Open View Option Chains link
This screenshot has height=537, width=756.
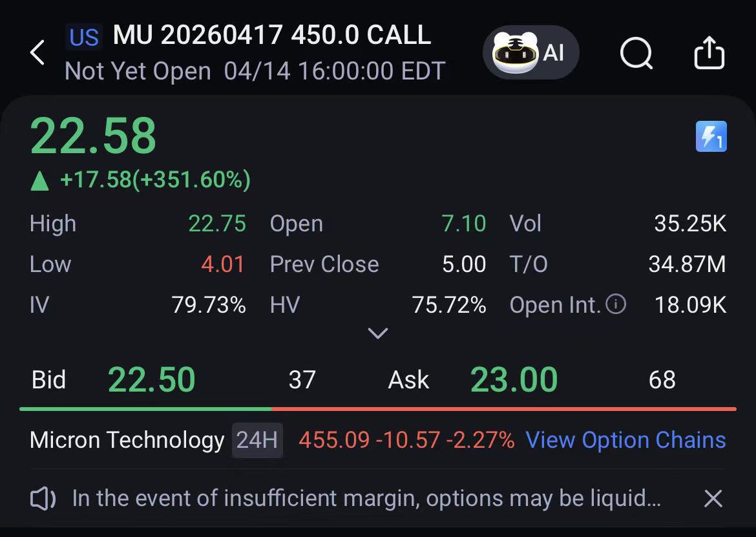pyautogui.click(x=626, y=440)
